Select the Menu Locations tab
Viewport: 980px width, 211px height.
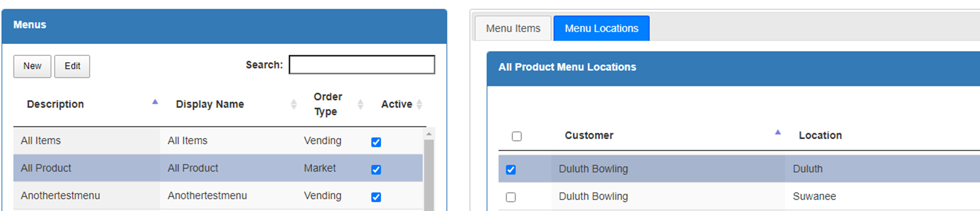(602, 29)
